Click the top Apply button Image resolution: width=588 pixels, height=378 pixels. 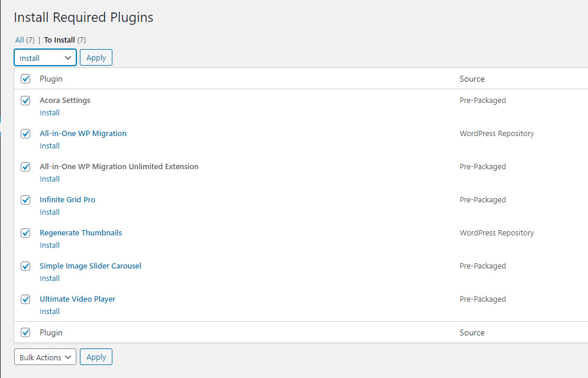tap(96, 58)
